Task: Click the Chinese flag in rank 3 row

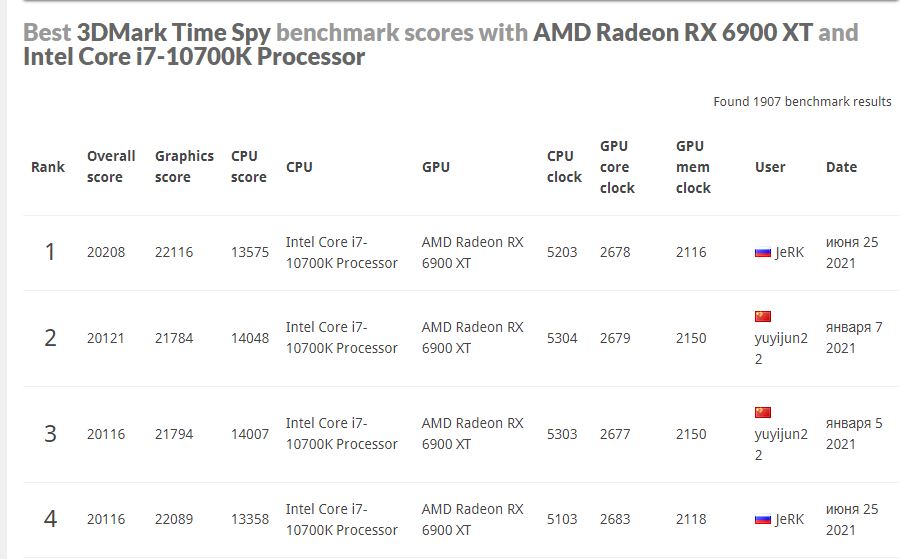Action: click(x=763, y=413)
